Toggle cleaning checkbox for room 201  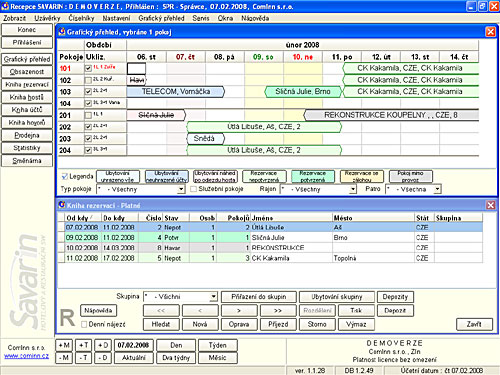pyautogui.click(x=88, y=115)
